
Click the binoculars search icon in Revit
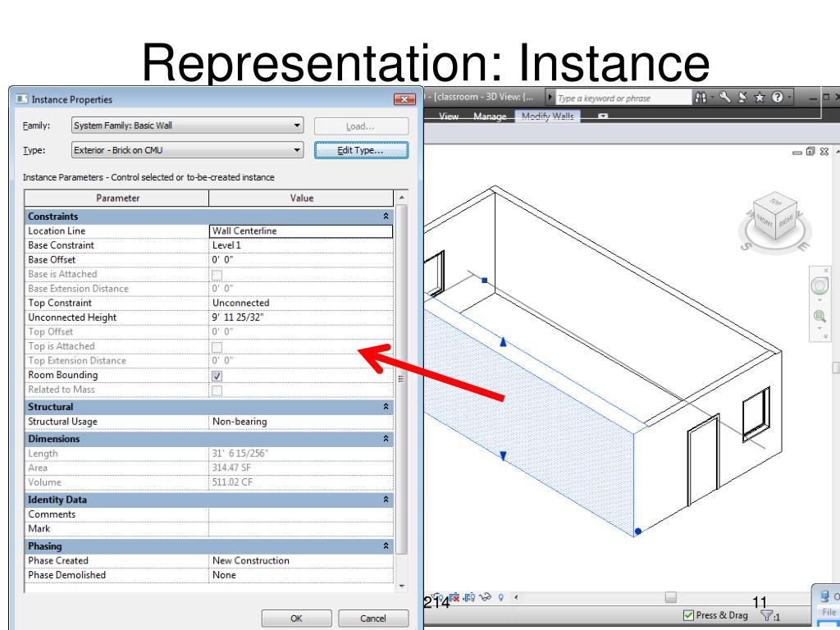coord(701,98)
